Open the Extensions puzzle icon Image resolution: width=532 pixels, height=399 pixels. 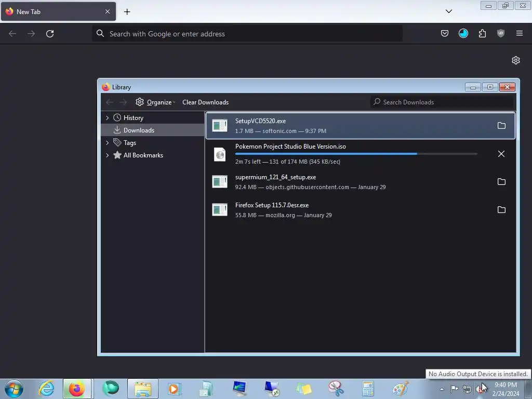tap(482, 33)
